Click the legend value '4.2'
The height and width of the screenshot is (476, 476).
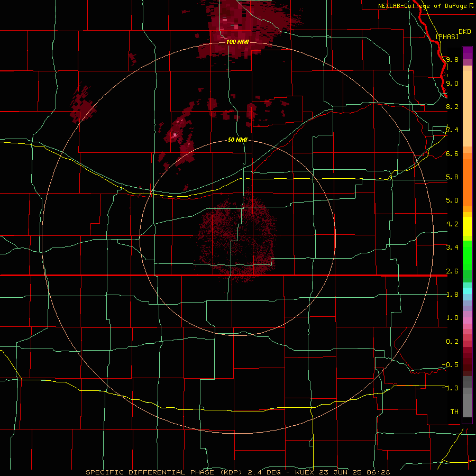pos(452,224)
